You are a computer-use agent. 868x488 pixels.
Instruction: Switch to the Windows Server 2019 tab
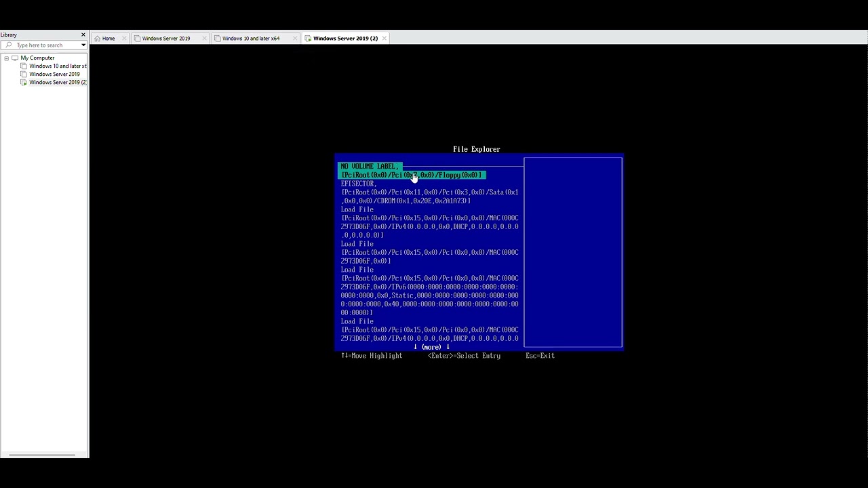tap(166, 39)
